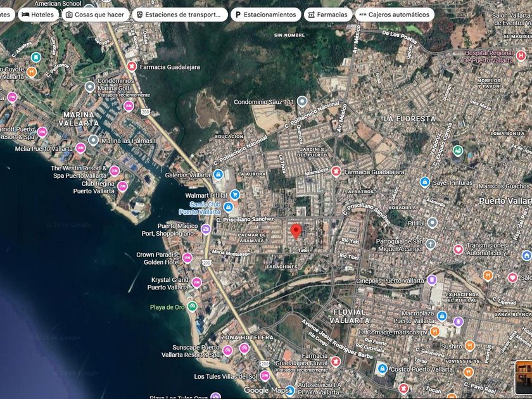Select Marina las Palmas I location marker
The image size is (532, 399).
coord(93,140)
